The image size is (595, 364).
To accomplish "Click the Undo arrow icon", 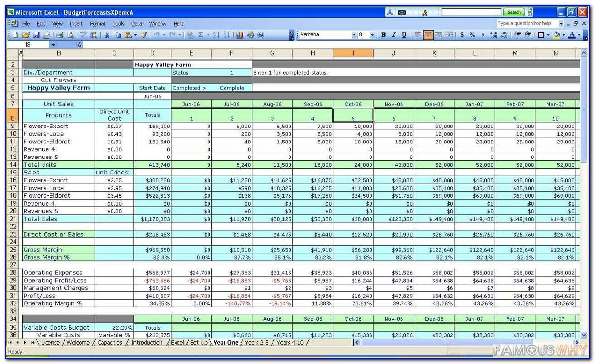I will (156, 35).
